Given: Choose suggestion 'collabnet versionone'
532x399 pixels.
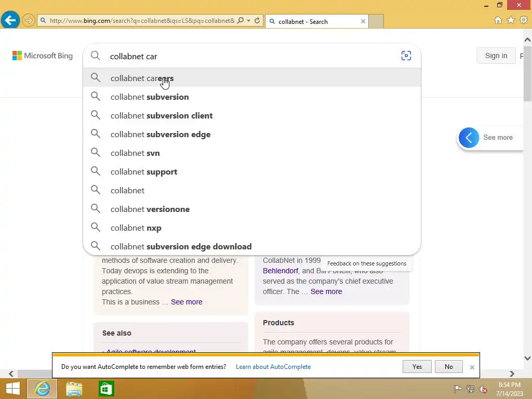Looking at the screenshot, I should click(252, 209).
